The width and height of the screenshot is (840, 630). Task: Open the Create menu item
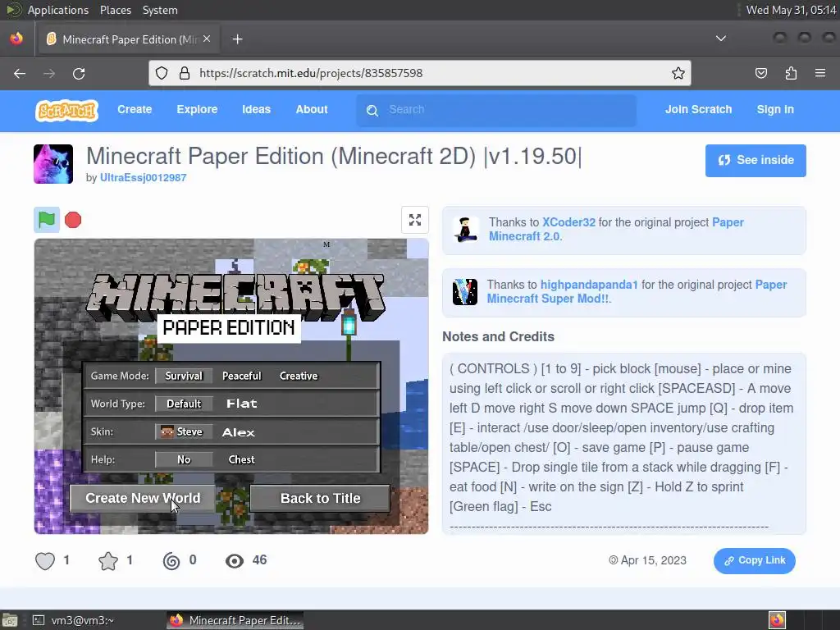[135, 109]
